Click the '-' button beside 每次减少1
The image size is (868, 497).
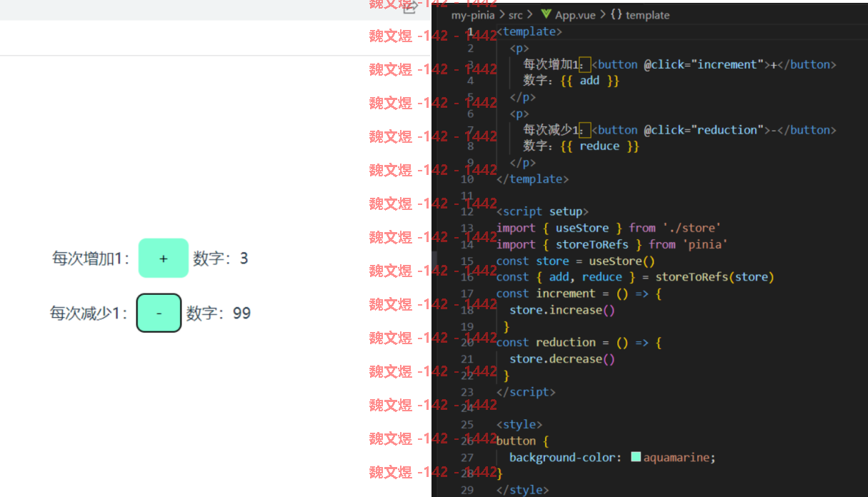(159, 313)
